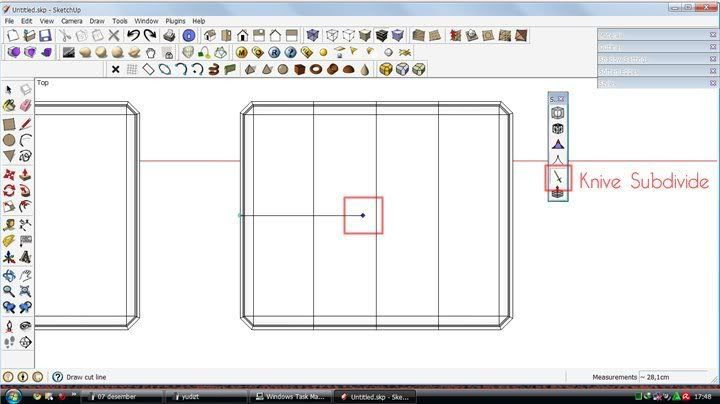Click the Print icon
This screenshot has width=720, height=404.
click(169, 35)
